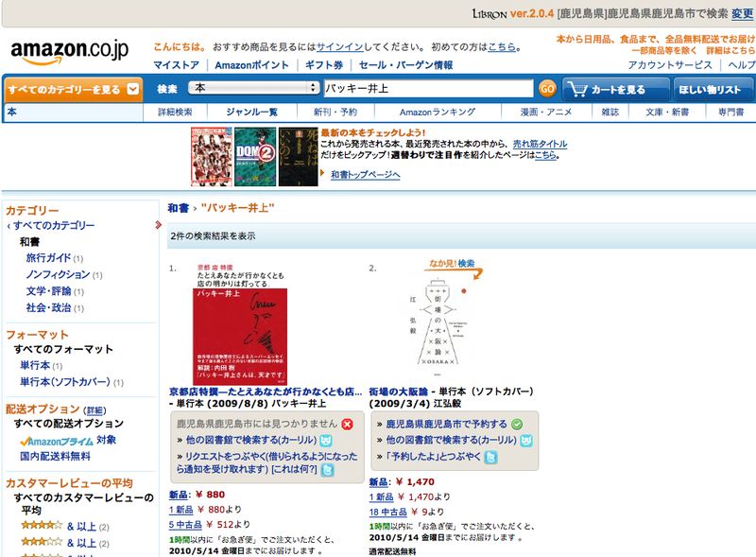Open アカウントサービス
The height and width of the screenshot is (557, 756).
point(669,65)
